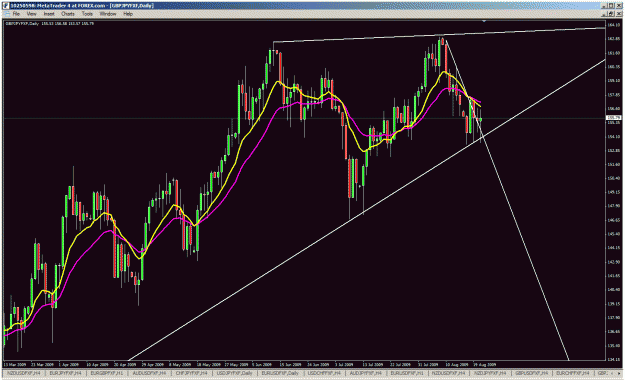Switch to the USDCHFFXF,H4 chart tab
This screenshot has width=625, height=380.
(x=324, y=373)
